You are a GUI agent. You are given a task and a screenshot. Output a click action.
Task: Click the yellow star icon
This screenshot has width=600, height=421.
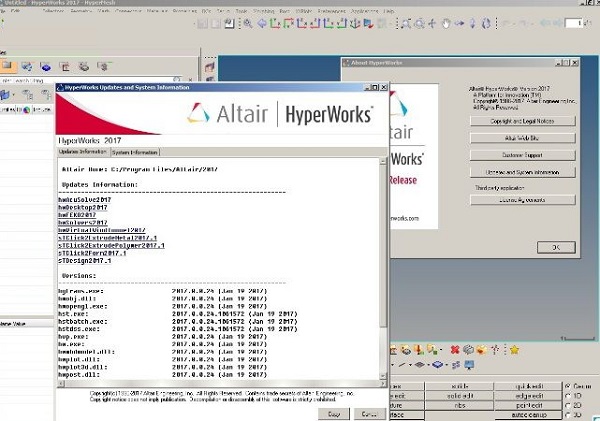(x=515, y=349)
